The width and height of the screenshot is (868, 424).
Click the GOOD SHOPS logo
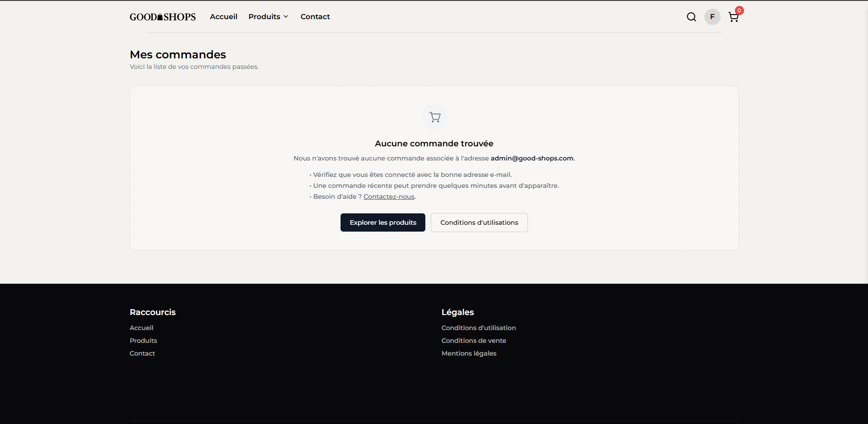click(163, 17)
